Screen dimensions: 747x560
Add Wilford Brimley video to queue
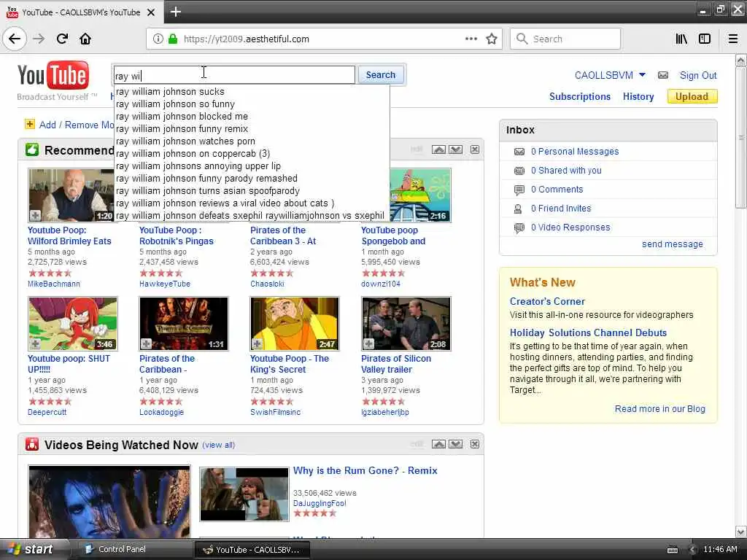tap(35, 215)
